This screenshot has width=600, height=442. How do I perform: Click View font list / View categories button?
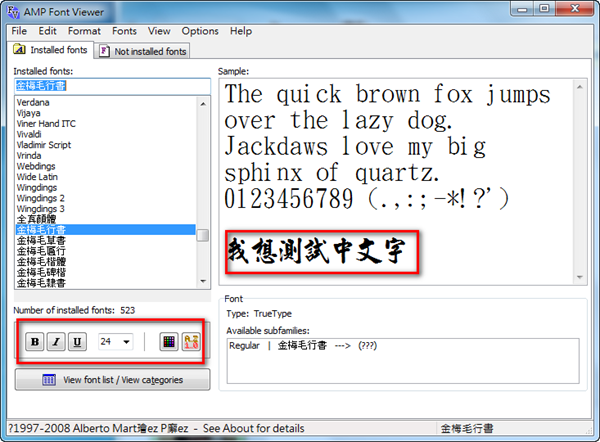tap(112, 380)
